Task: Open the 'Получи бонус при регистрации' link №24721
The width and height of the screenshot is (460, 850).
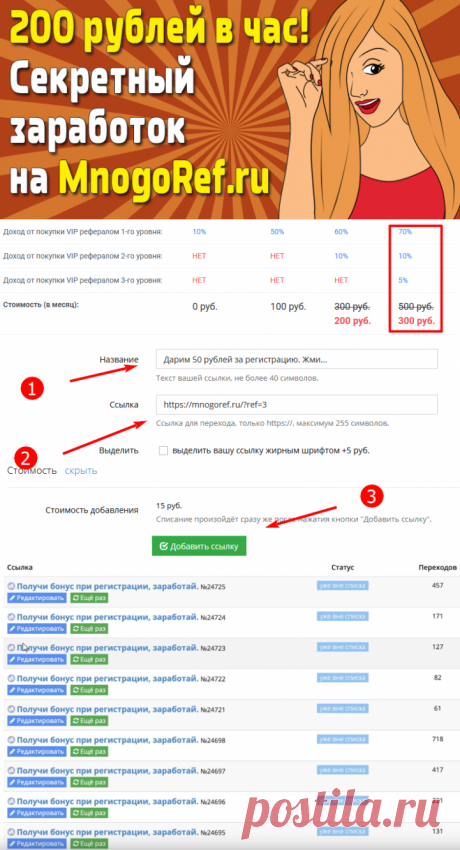Action: tap(107, 709)
